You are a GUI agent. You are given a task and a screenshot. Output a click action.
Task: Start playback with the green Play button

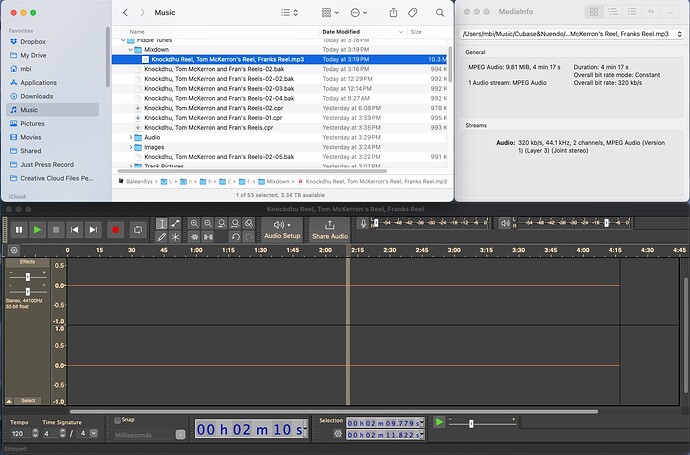tap(37, 230)
